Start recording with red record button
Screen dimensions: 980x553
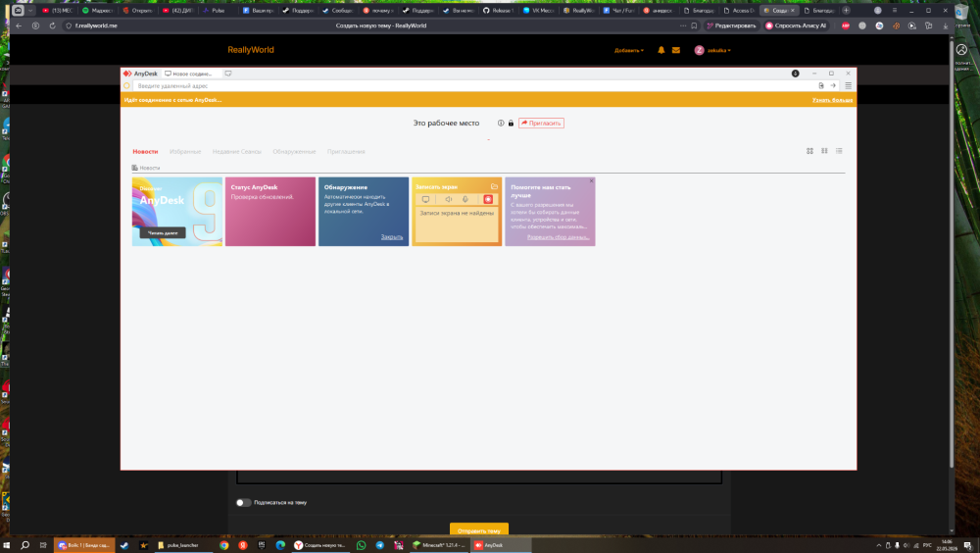tap(488, 200)
